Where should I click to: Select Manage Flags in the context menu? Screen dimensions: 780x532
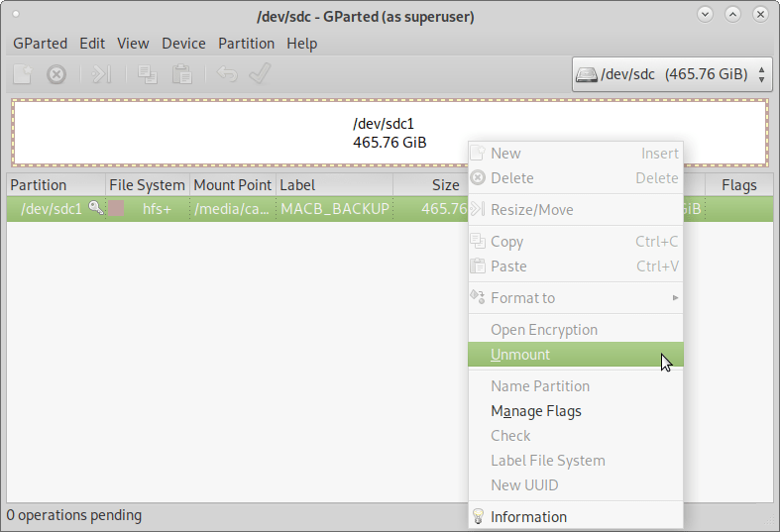(576, 411)
